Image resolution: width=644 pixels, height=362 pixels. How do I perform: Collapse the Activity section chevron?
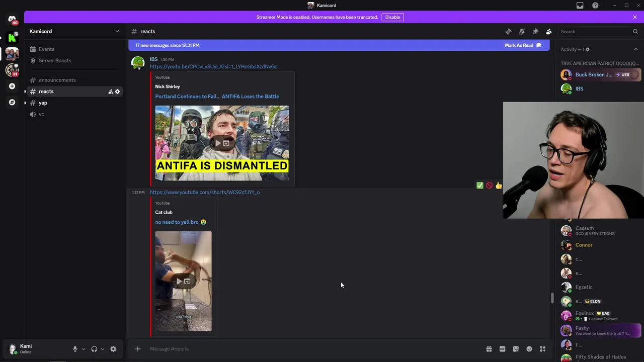pos(635,49)
